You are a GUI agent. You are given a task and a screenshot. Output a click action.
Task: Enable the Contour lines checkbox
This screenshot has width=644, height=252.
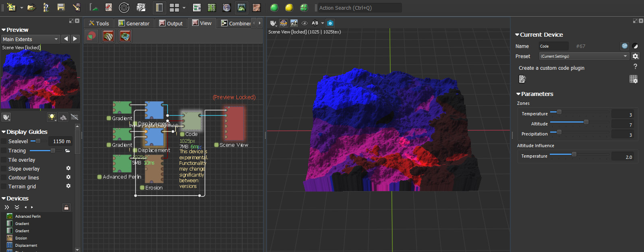[x=4, y=178]
